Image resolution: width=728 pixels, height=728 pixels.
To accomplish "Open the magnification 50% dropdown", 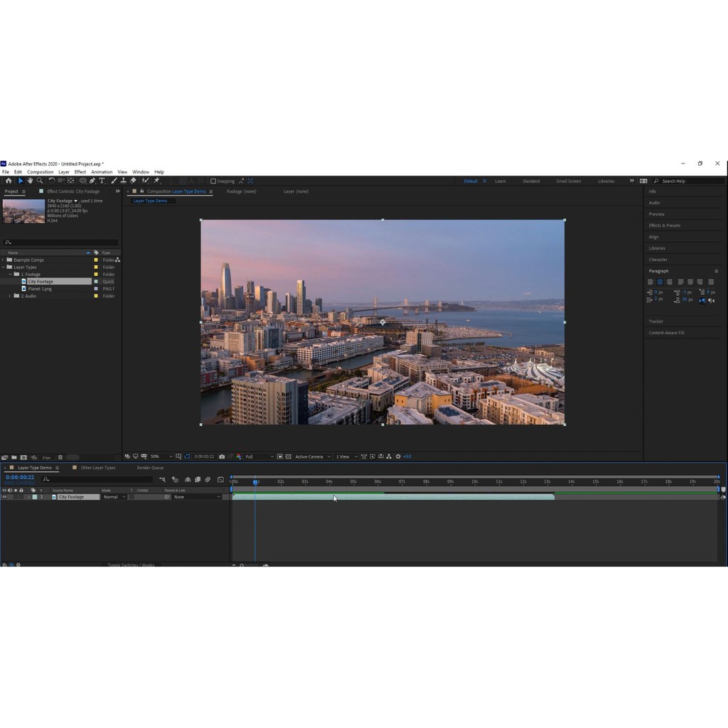I will (160, 456).
